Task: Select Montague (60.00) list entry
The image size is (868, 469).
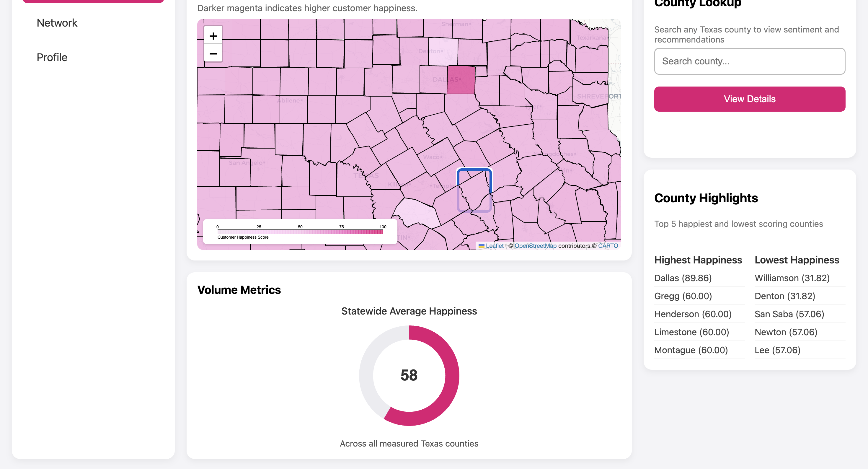Action: point(691,350)
